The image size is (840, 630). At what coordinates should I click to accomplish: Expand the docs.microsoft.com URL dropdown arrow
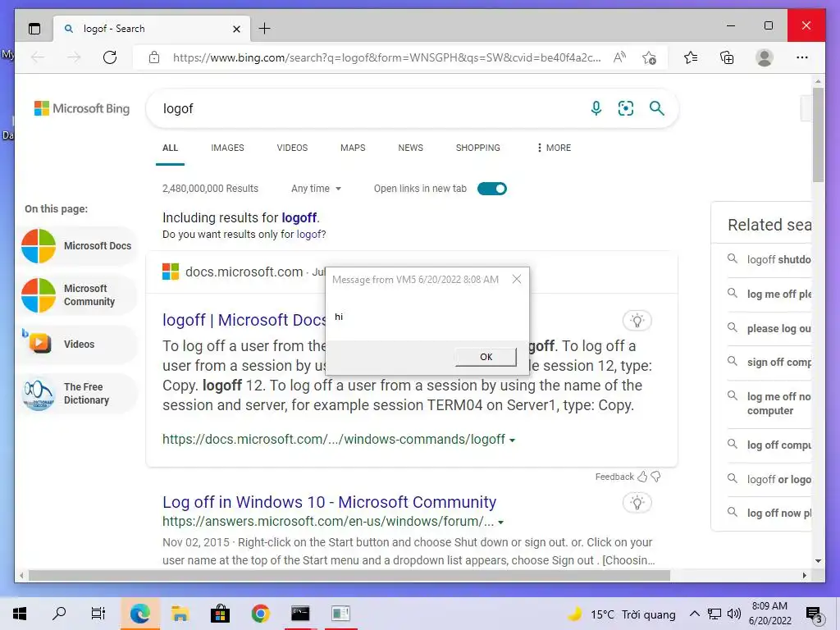(x=512, y=441)
